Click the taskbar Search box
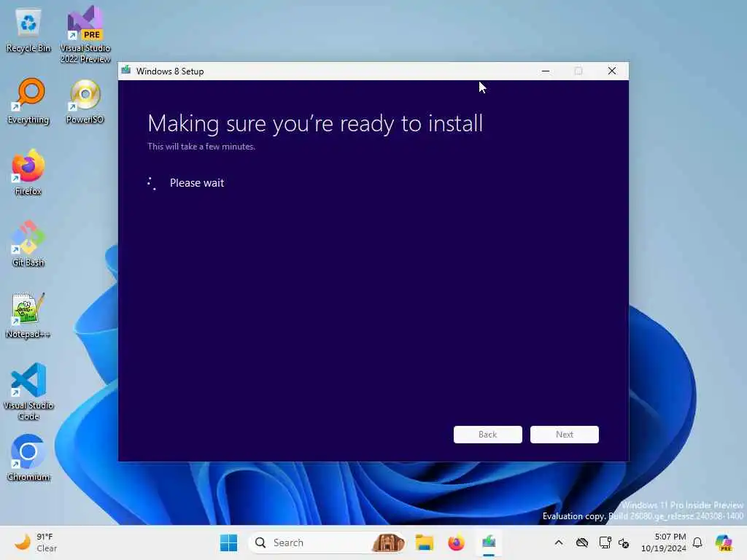 coord(326,542)
